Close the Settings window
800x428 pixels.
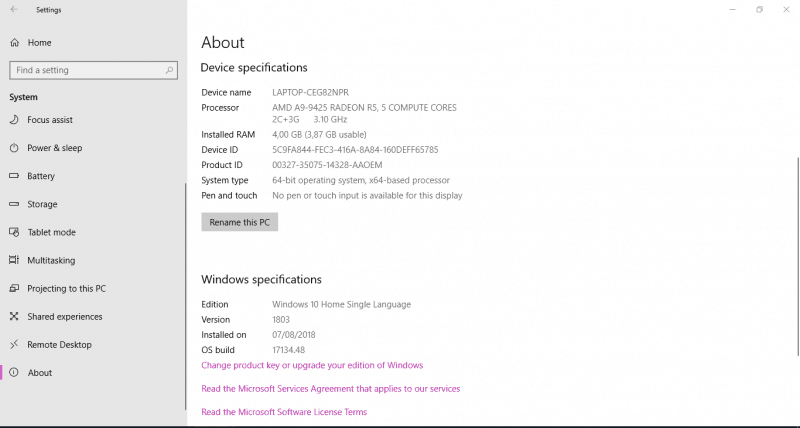pyautogui.click(x=786, y=9)
